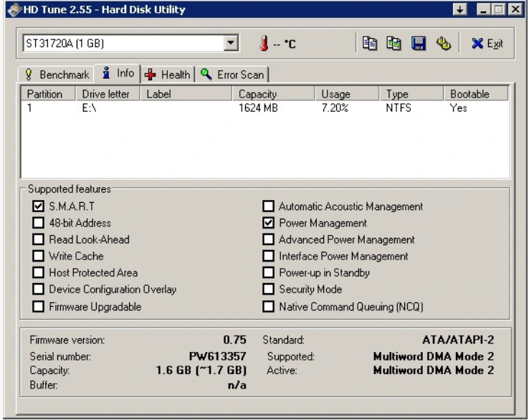The width and height of the screenshot is (529, 420).
Task: Maximize the HD Tune window
Action: [499, 9]
